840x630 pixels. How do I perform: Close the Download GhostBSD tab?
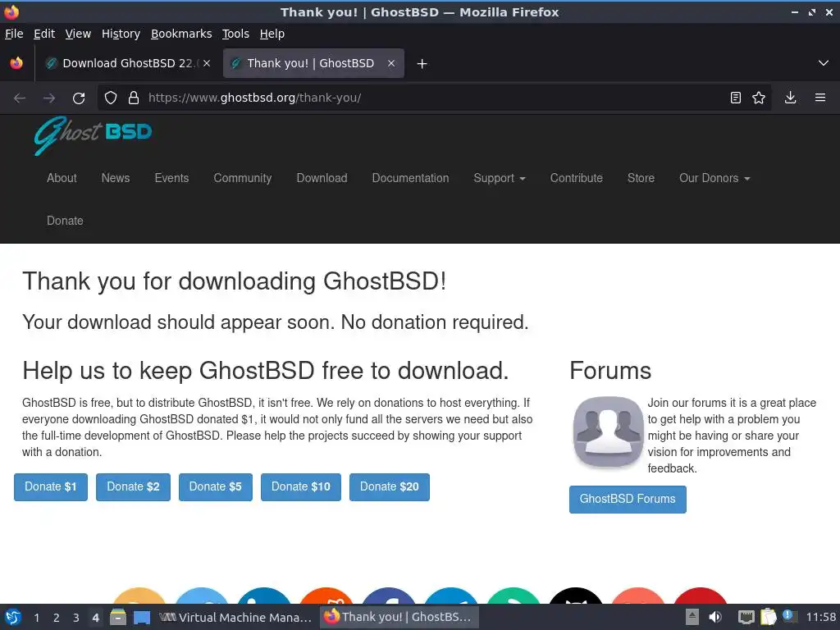click(207, 63)
